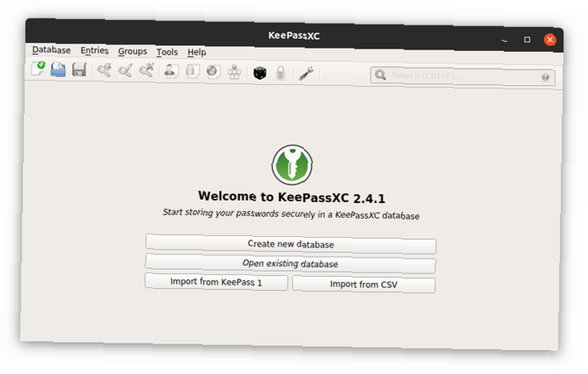Screen dimensions: 588x374
Task: Click the search magnifier icon
Action: [x=380, y=75]
